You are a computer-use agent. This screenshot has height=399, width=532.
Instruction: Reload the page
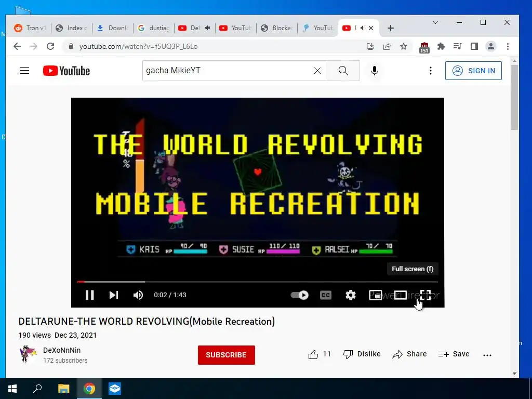(50, 46)
